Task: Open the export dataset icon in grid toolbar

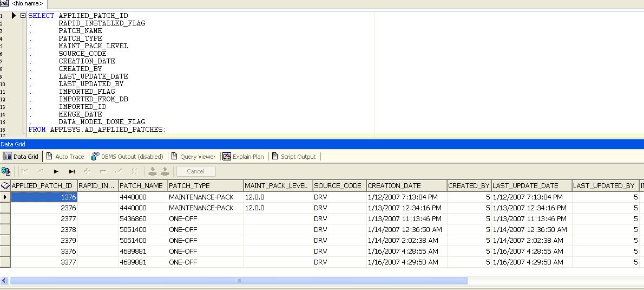Action: pyautogui.click(x=6, y=171)
